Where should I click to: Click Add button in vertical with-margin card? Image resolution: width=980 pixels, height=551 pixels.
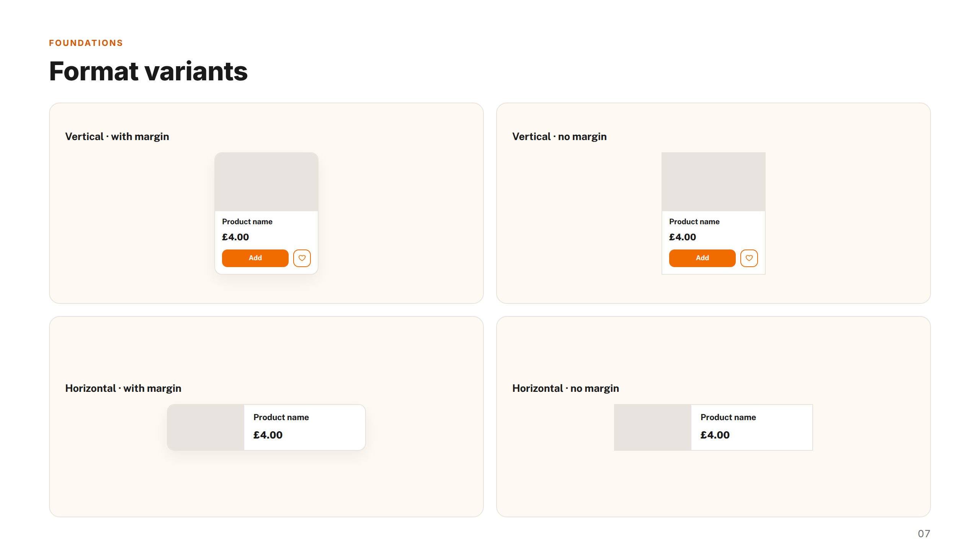tap(255, 258)
